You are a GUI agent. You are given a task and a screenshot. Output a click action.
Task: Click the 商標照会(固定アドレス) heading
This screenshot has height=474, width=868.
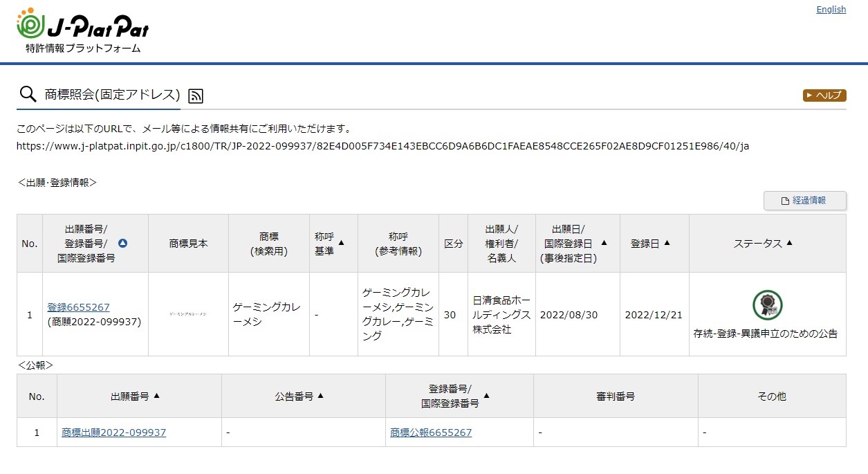(x=112, y=95)
